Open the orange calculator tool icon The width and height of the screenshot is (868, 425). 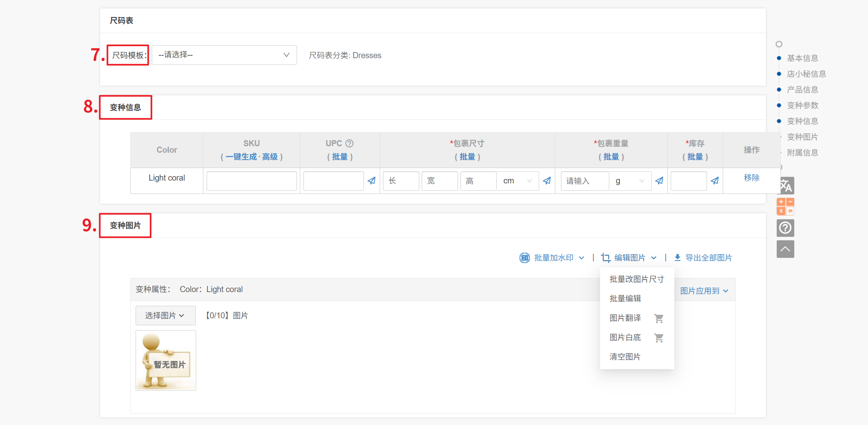tap(785, 206)
